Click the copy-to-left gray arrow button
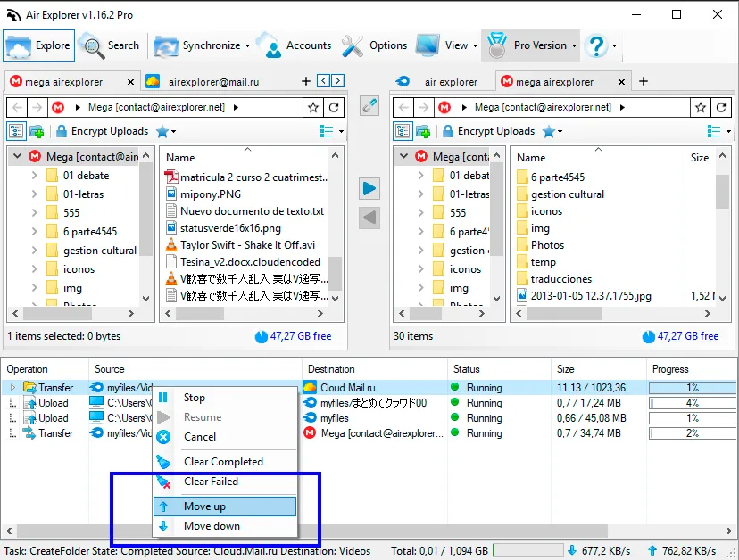The image size is (739, 560). click(369, 218)
